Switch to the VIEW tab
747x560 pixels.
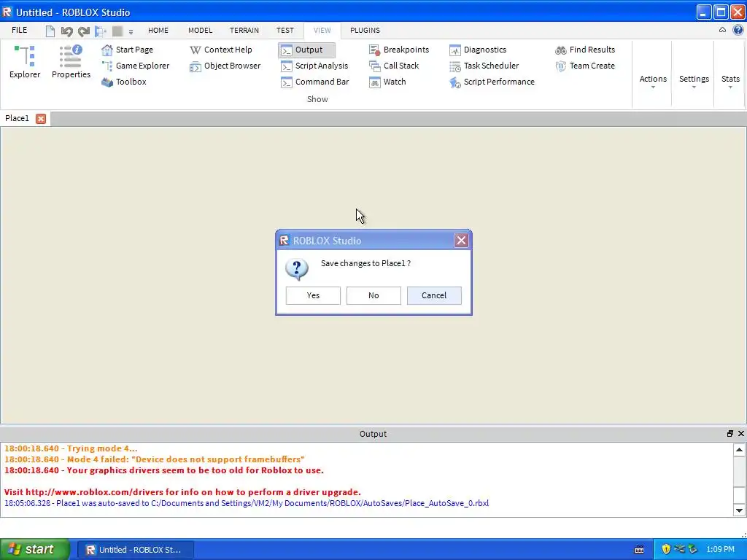(x=322, y=30)
